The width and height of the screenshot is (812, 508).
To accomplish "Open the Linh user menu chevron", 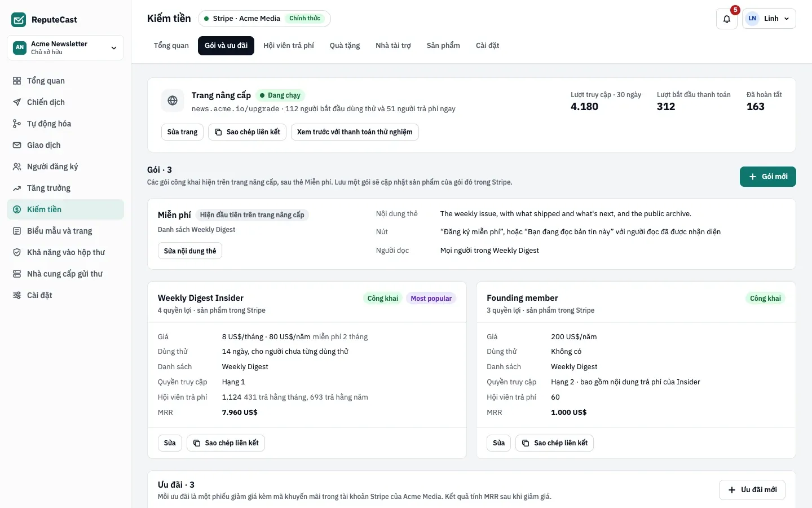I will tap(787, 19).
